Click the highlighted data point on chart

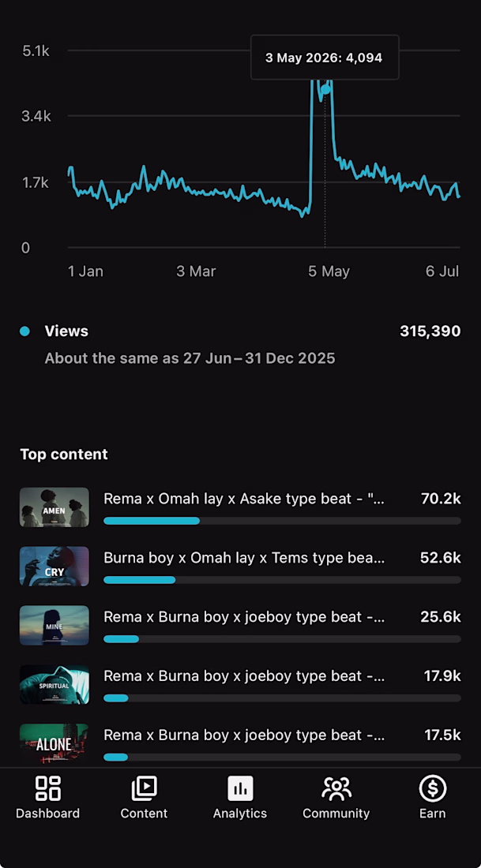pos(326,89)
